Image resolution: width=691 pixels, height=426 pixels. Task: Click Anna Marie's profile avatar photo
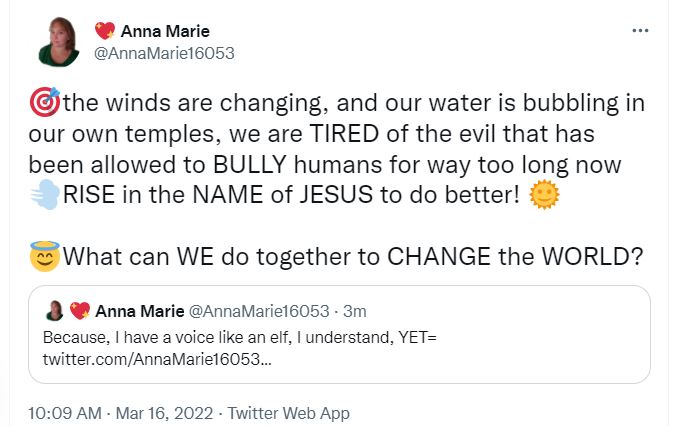(x=59, y=41)
